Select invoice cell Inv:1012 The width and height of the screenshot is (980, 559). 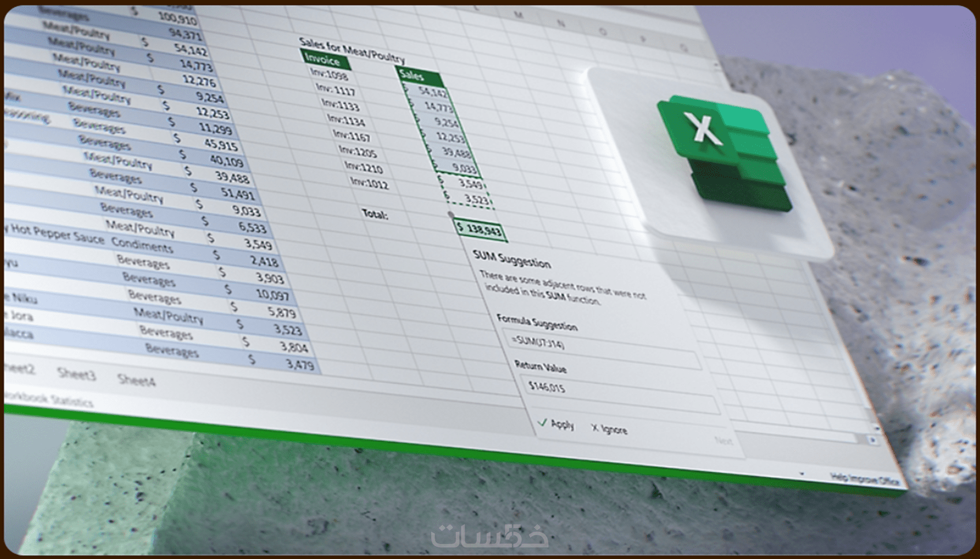[x=370, y=184]
